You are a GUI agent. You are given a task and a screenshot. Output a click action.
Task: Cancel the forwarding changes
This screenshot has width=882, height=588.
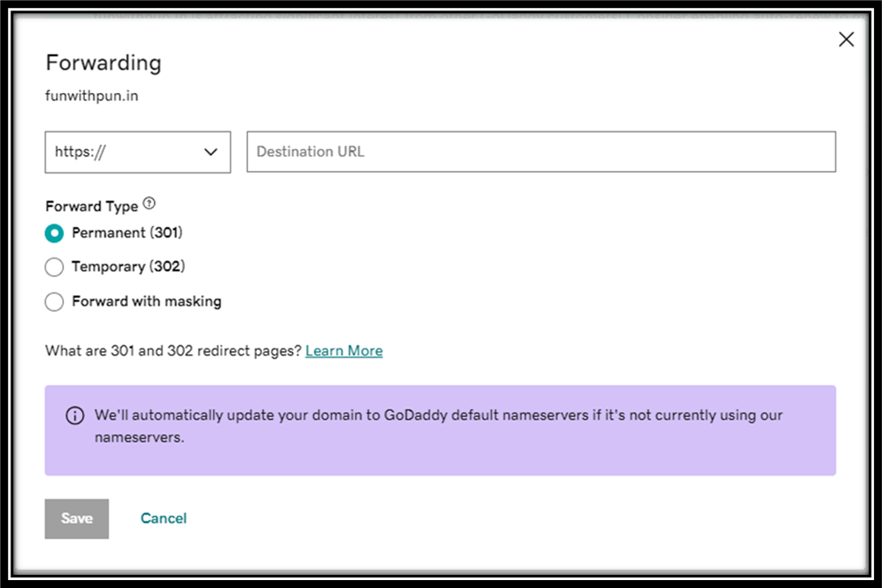tap(163, 518)
